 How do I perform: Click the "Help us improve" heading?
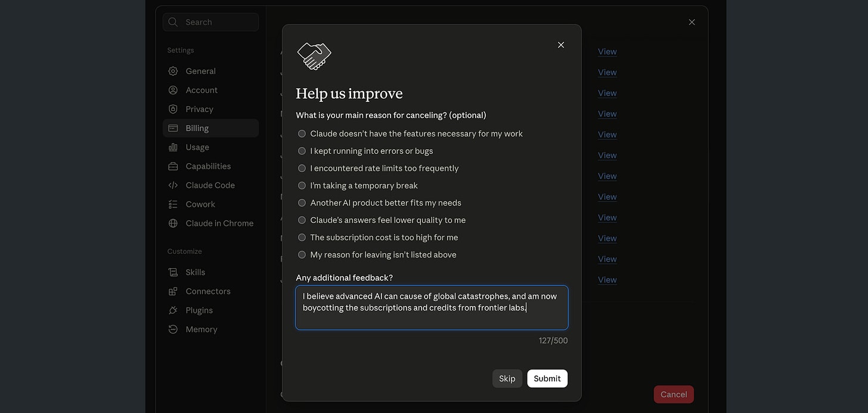click(x=349, y=94)
